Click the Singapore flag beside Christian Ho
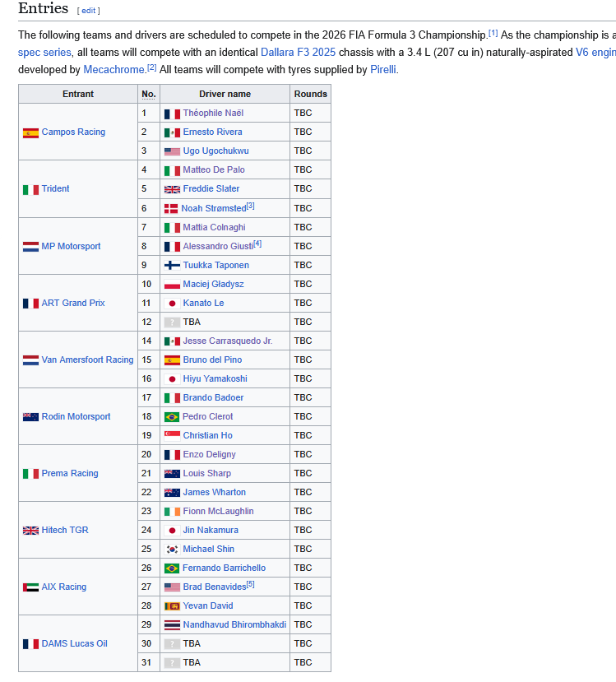The height and width of the screenshot is (682, 616). tap(172, 435)
